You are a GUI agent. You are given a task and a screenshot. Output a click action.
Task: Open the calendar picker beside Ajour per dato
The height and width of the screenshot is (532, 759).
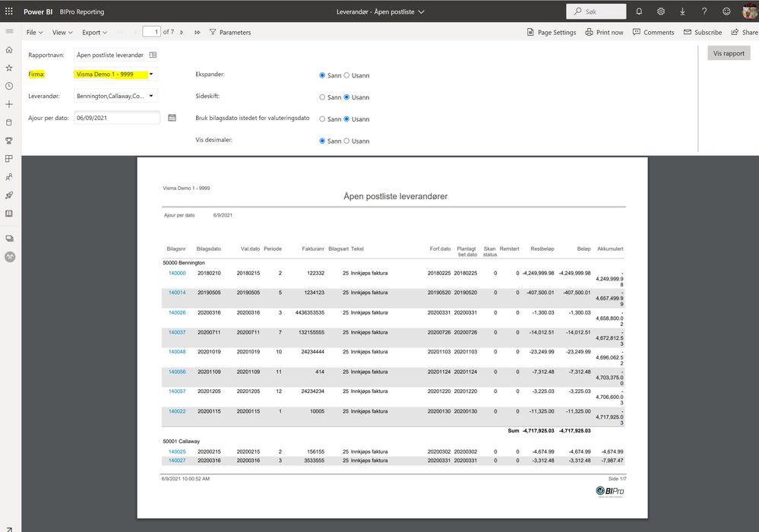coord(172,118)
